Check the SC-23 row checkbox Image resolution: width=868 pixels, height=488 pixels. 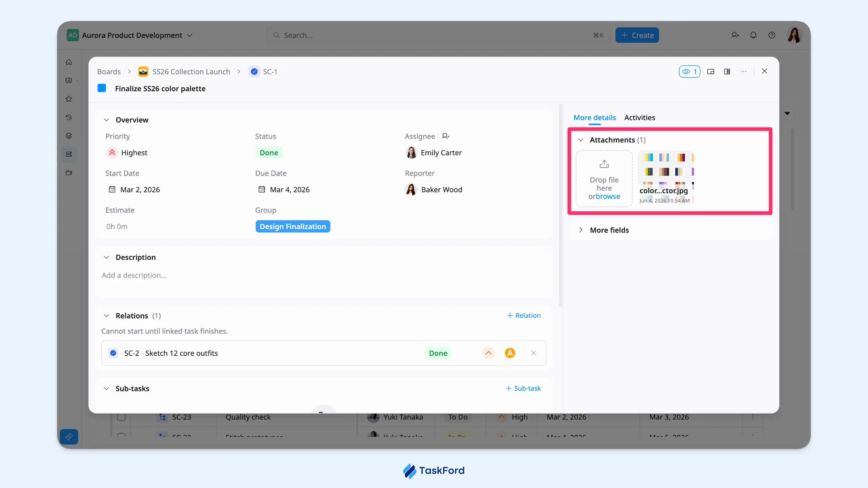[x=122, y=417]
